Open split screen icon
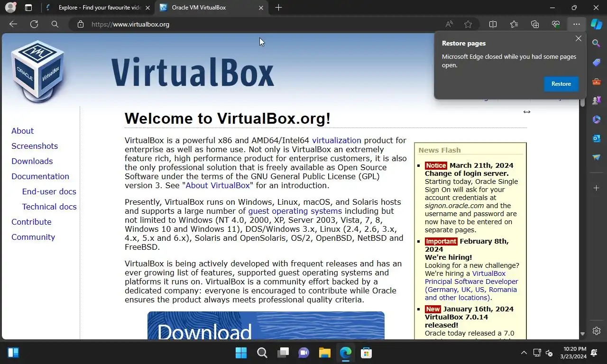This screenshot has width=607, height=364. [x=493, y=24]
